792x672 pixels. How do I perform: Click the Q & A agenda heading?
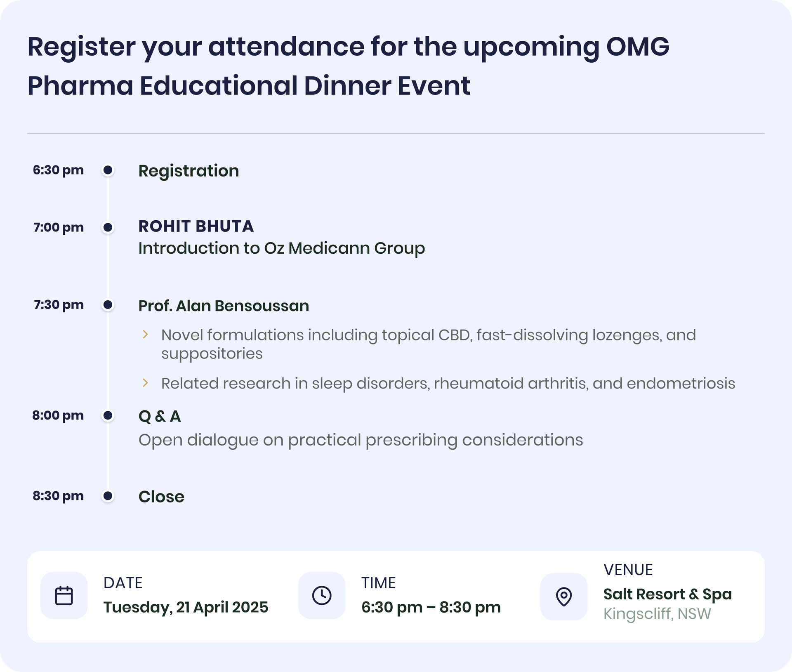[x=160, y=416]
